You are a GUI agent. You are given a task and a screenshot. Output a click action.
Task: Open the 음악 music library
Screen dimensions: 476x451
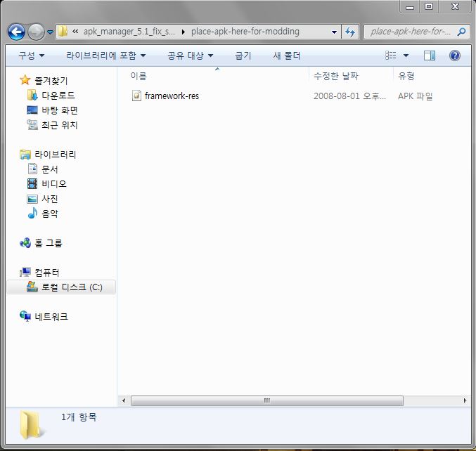[x=49, y=214]
